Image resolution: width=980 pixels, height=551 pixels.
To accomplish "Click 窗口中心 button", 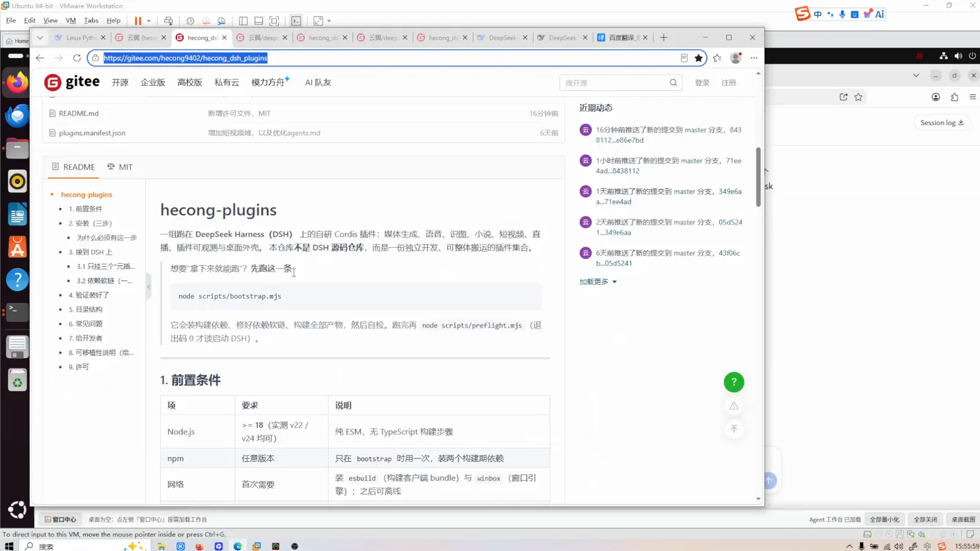I will pos(60,519).
